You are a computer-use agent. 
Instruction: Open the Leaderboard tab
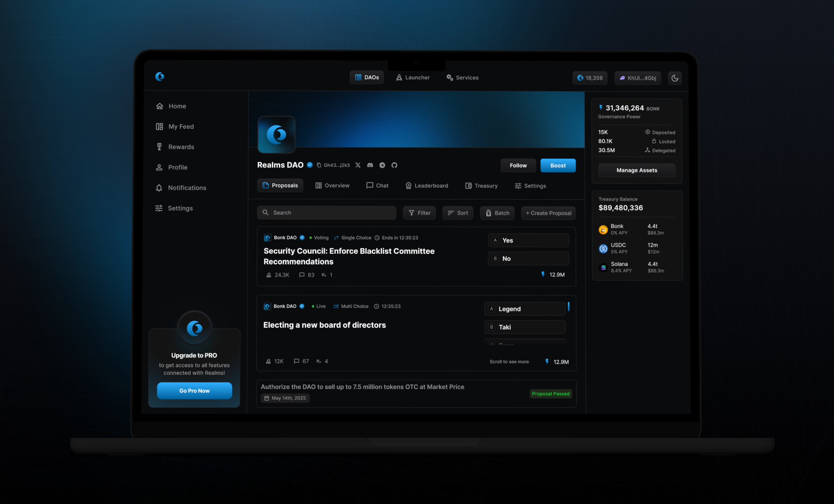click(426, 186)
